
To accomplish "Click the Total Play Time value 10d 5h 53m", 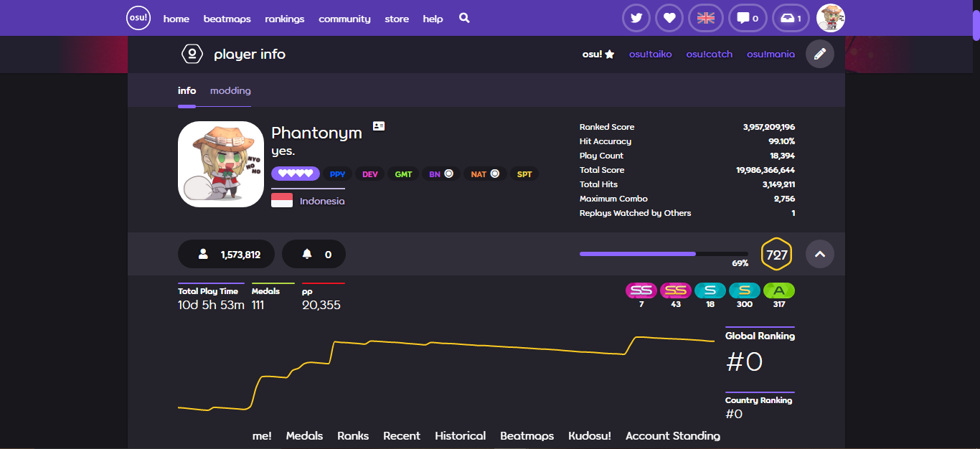I will click(x=211, y=305).
